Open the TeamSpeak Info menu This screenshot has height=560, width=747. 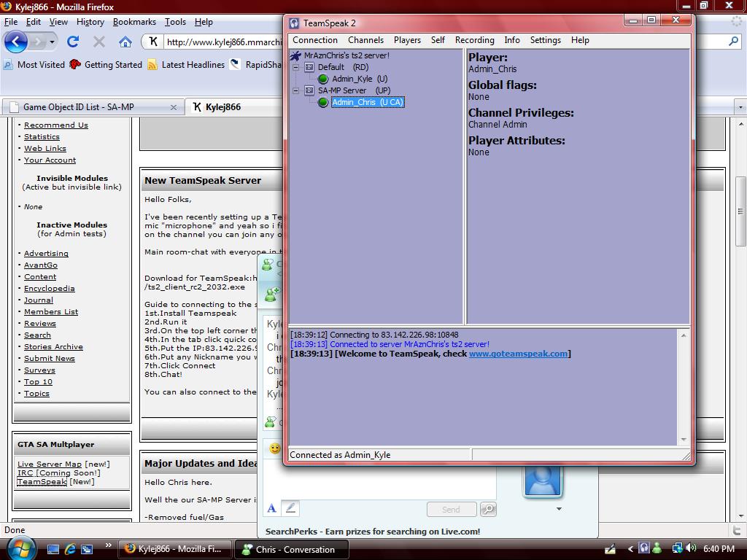(x=512, y=40)
